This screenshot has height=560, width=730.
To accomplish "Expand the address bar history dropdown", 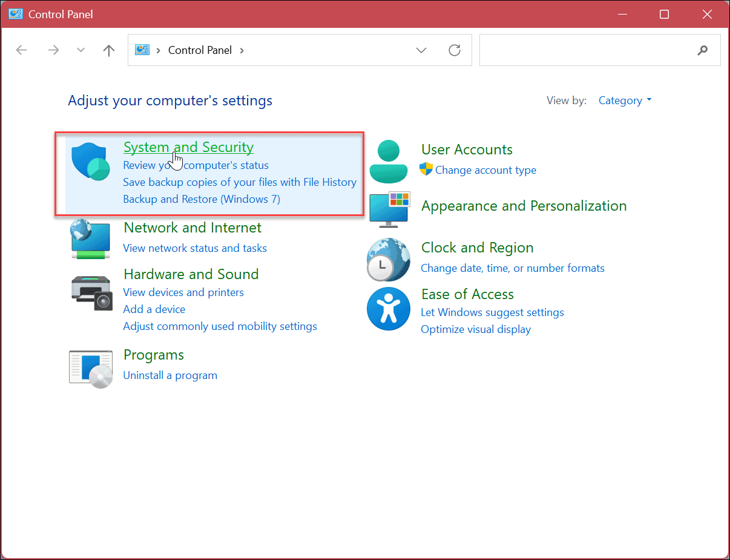I will click(421, 50).
